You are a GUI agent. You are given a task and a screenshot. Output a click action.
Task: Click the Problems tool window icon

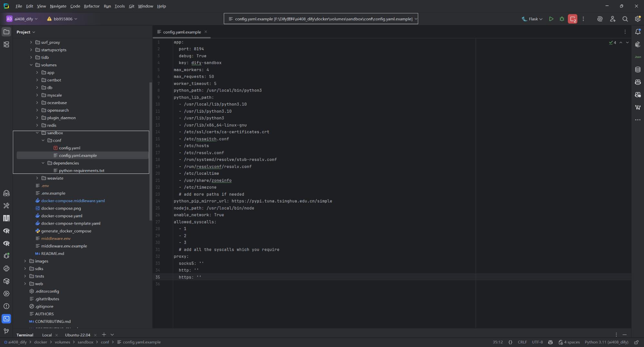[x=6, y=306]
